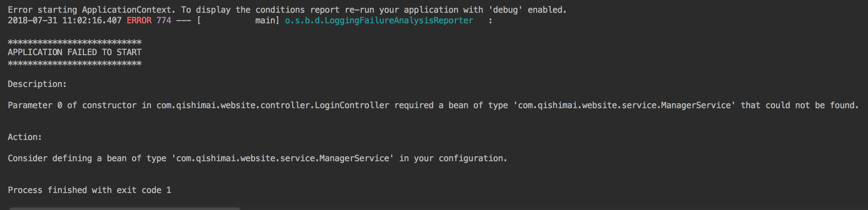Image resolution: width=868 pixels, height=210 pixels.
Task: Click the Error starting ApplicationContext line
Action: click(x=287, y=10)
